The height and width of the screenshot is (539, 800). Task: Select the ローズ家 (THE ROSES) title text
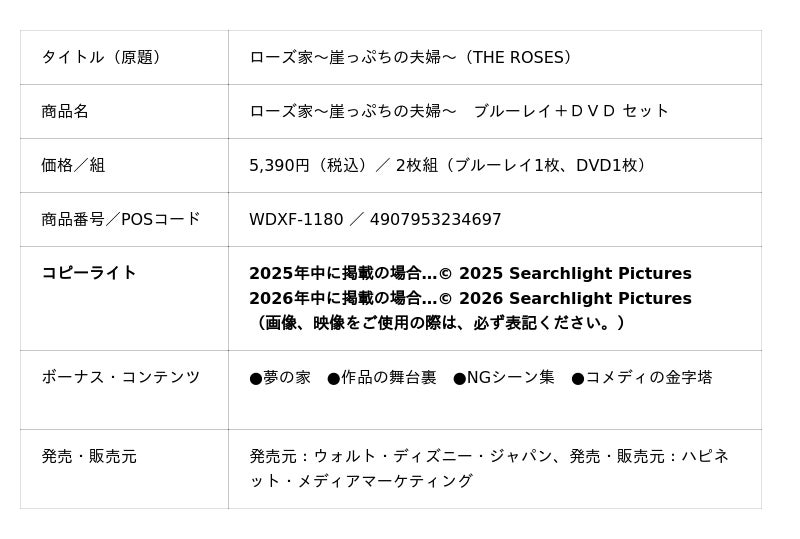[x=413, y=58]
